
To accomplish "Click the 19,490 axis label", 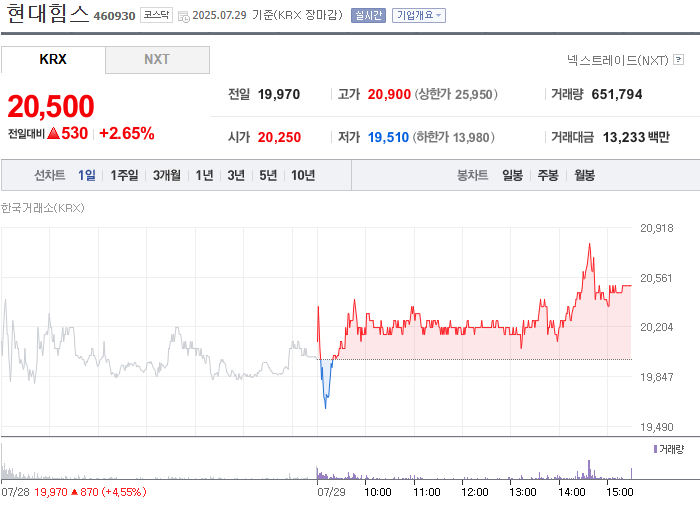I will [x=656, y=427].
